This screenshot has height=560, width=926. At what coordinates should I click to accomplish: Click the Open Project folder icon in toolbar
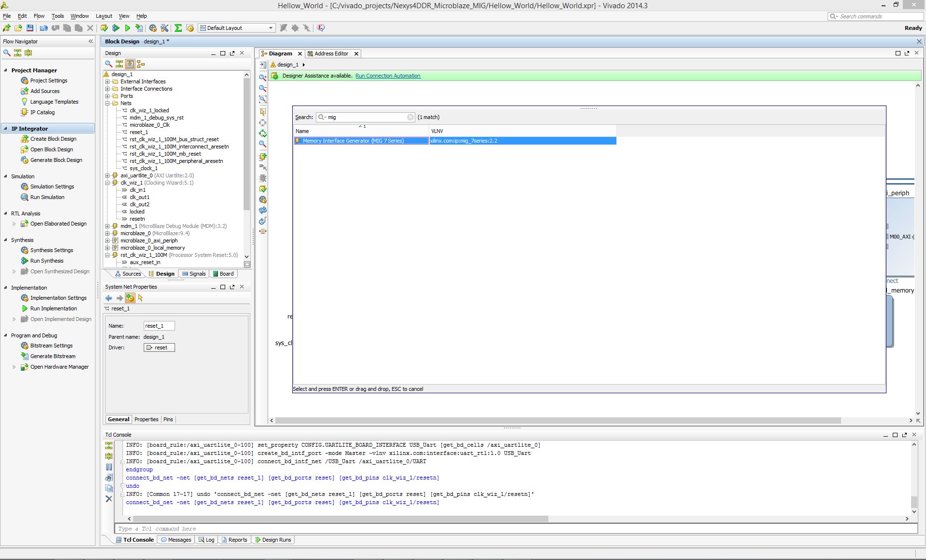(x=18, y=28)
